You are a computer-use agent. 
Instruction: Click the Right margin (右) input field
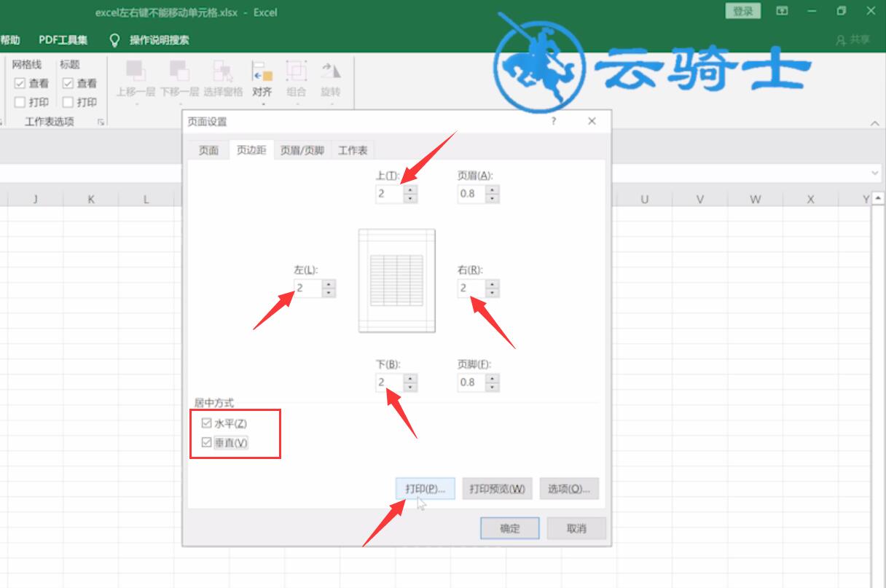[471, 288]
